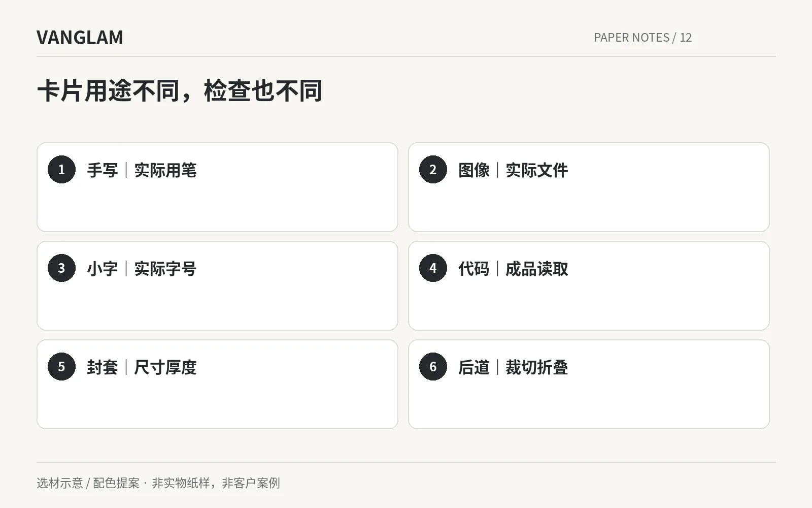
Task: Select the 小字｜实际字号 card title
Action: point(142,269)
